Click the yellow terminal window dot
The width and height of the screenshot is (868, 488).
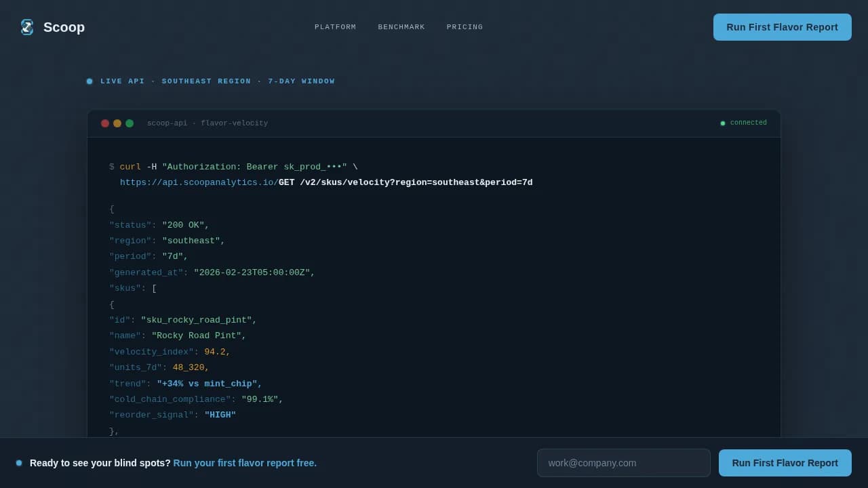pyautogui.click(x=117, y=123)
